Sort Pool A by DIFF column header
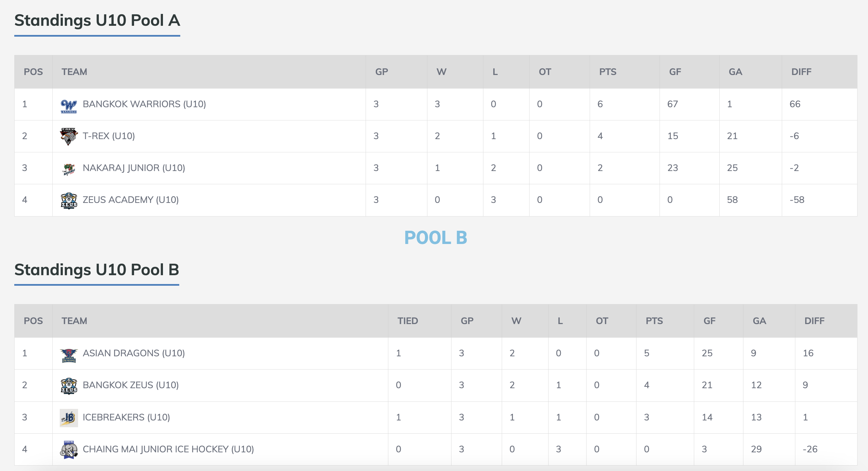The height and width of the screenshot is (471, 868). 801,72
